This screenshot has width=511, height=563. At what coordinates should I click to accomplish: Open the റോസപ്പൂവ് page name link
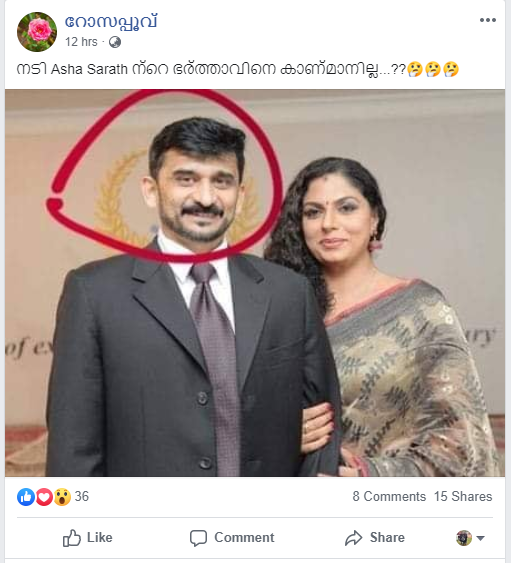[x=111, y=22]
